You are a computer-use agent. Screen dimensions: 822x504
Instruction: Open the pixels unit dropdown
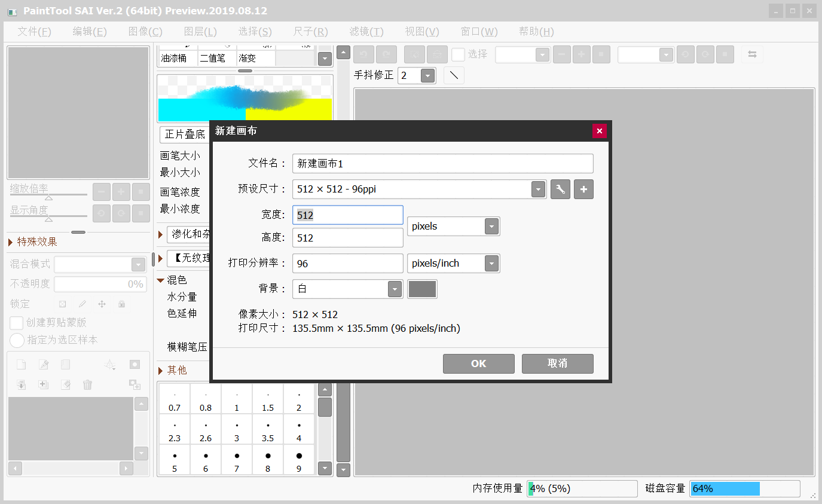coord(491,227)
